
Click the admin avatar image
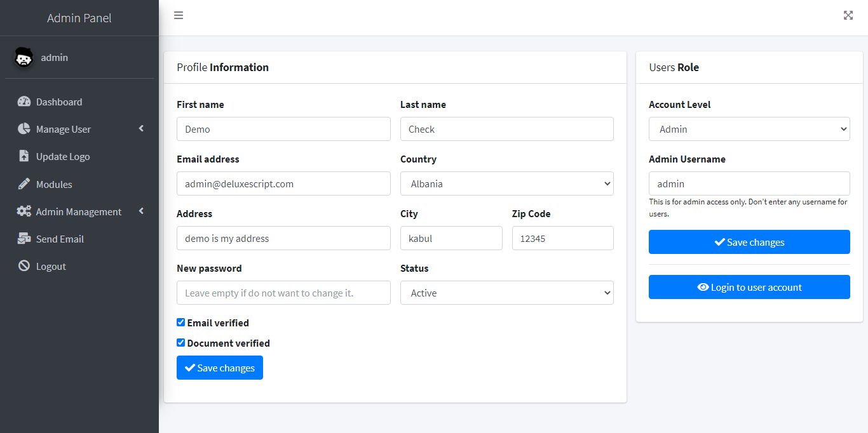24,58
